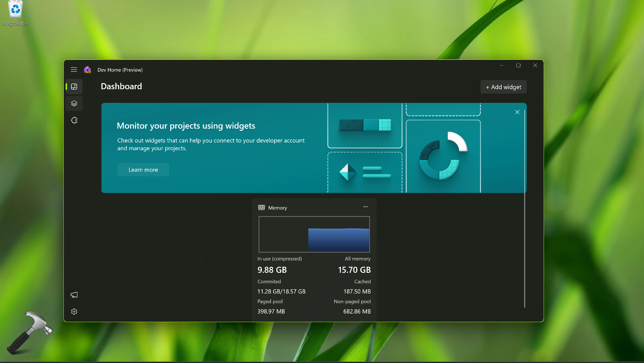Click the Add widget button
The height and width of the screenshot is (363, 644).
click(504, 87)
